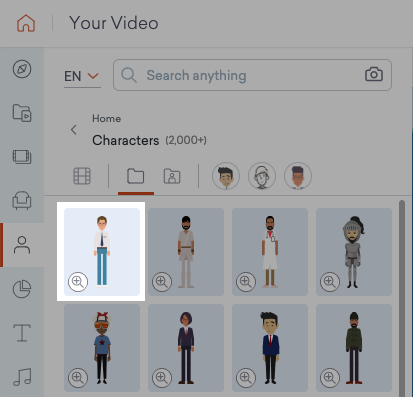Open the Scenes film sidebar icon
Screen dimensions: 413x397
(x=22, y=157)
